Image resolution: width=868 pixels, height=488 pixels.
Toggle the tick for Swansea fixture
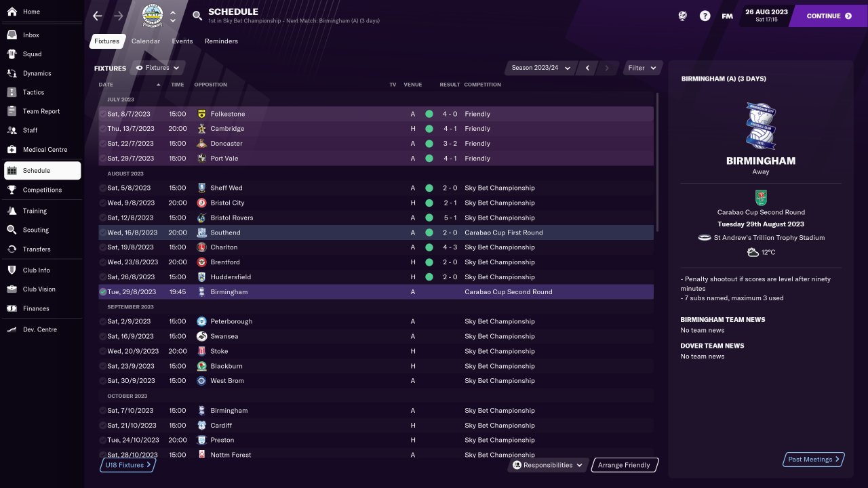coord(103,337)
